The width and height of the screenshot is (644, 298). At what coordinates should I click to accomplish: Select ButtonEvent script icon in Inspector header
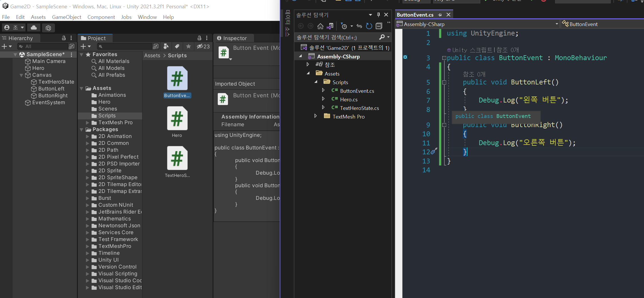point(224,53)
